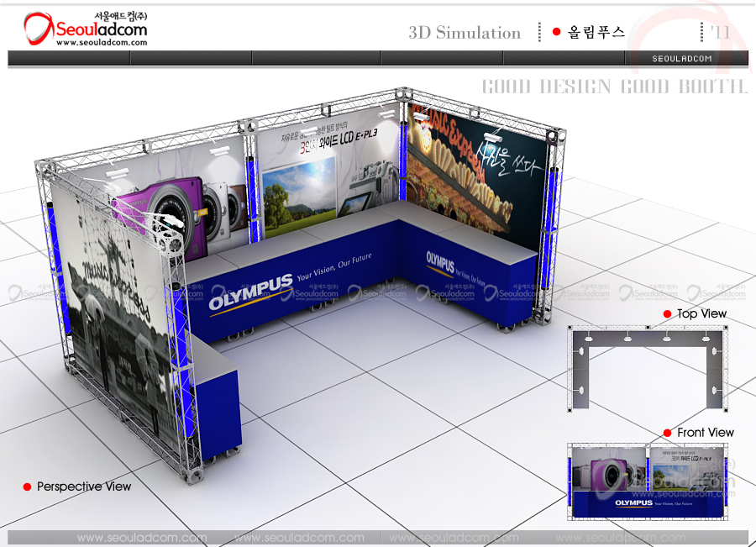
Task: Click the '11 year label in the header
Action: point(720,32)
